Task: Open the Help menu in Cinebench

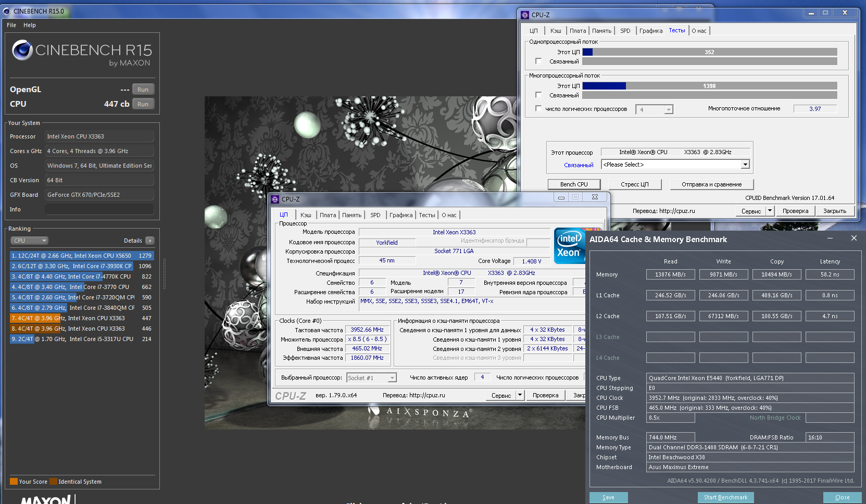Action: (30, 25)
